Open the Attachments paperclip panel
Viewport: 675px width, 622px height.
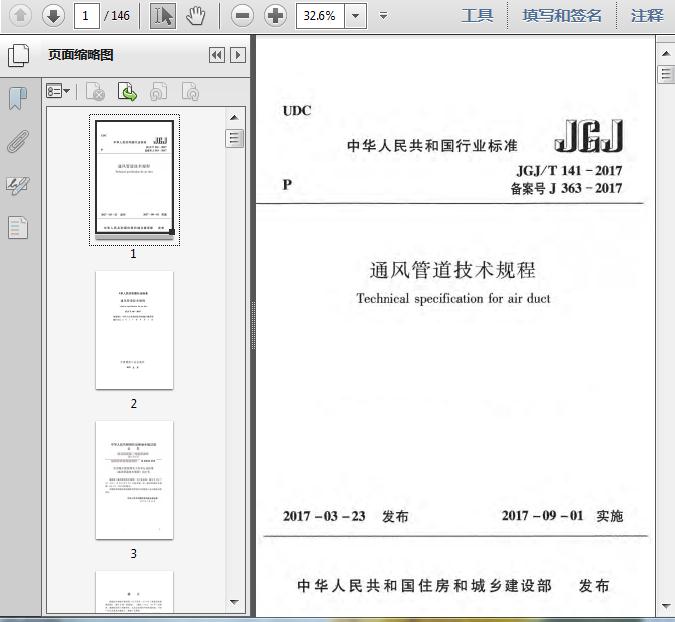[18, 141]
